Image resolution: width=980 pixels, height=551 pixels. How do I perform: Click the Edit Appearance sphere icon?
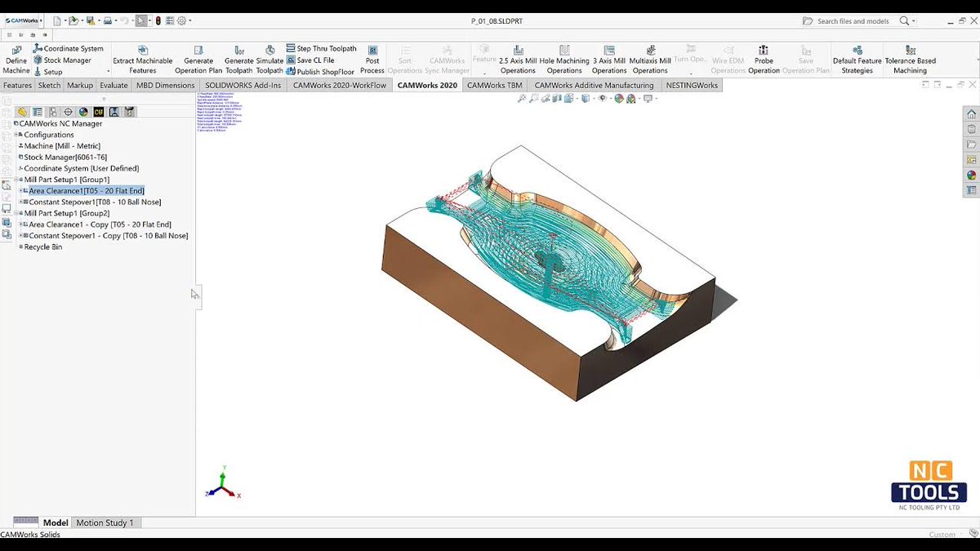point(619,98)
